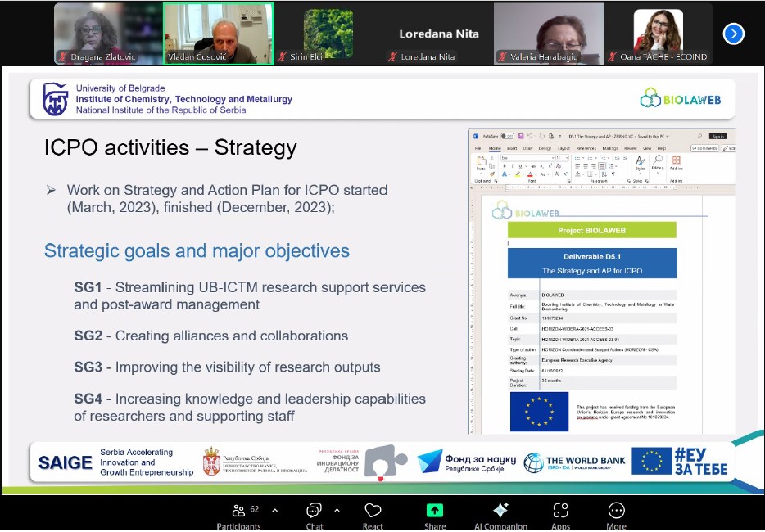
Task: Open the Apps menu
Action: (x=560, y=516)
